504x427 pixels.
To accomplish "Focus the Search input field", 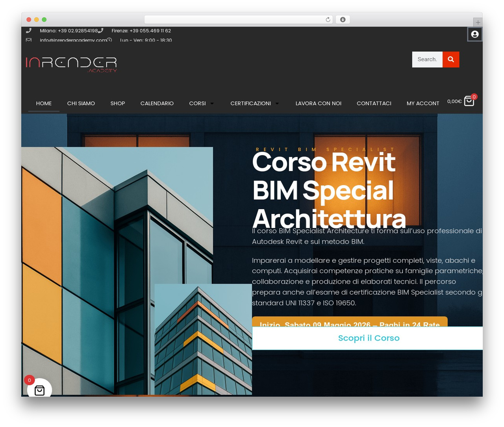I will pyautogui.click(x=427, y=59).
